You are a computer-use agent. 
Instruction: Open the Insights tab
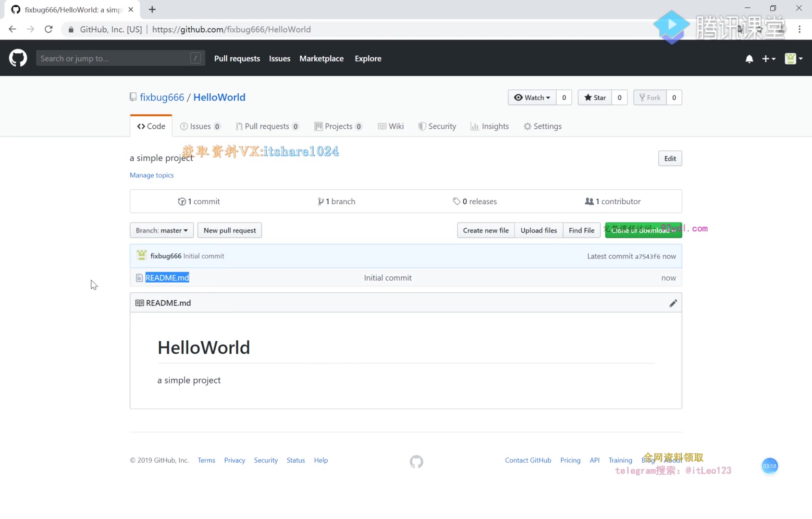coord(490,126)
